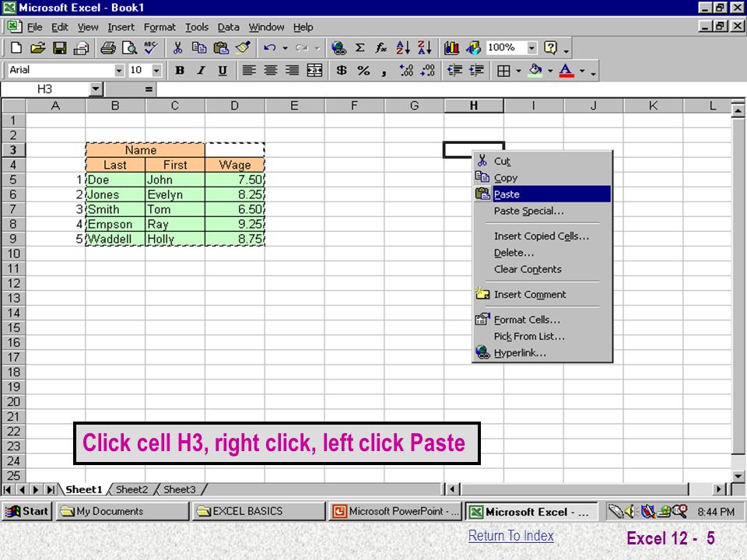Screen dimensions: 747x560
Task: Open the Fill Color dropdown arrow
Action: tap(550, 71)
